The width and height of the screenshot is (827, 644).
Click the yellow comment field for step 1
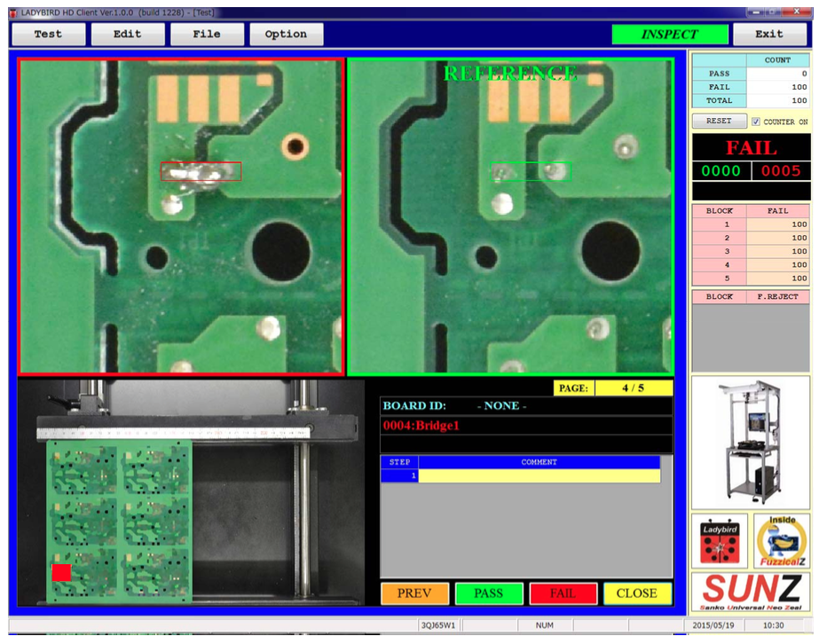point(539,475)
